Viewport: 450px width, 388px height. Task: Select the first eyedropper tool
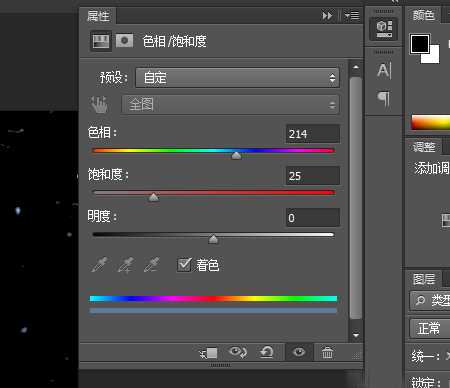tap(99, 265)
